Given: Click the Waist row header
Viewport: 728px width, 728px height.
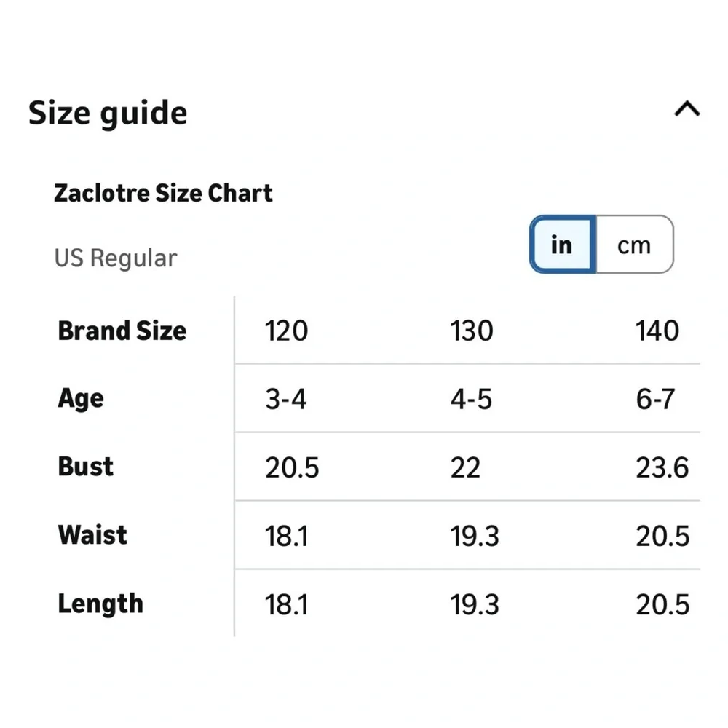Looking at the screenshot, I should pos(92,535).
